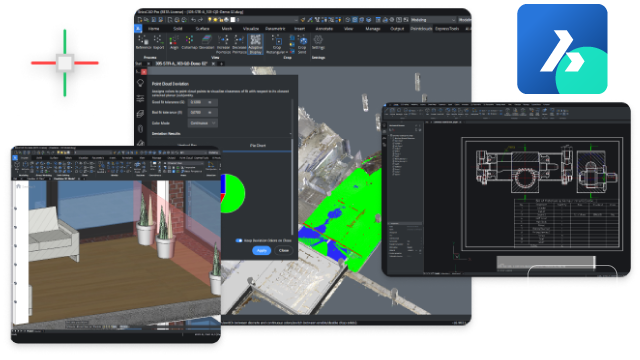Collapse the Deviation Results section
The image size is (640, 360).
(290, 134)
